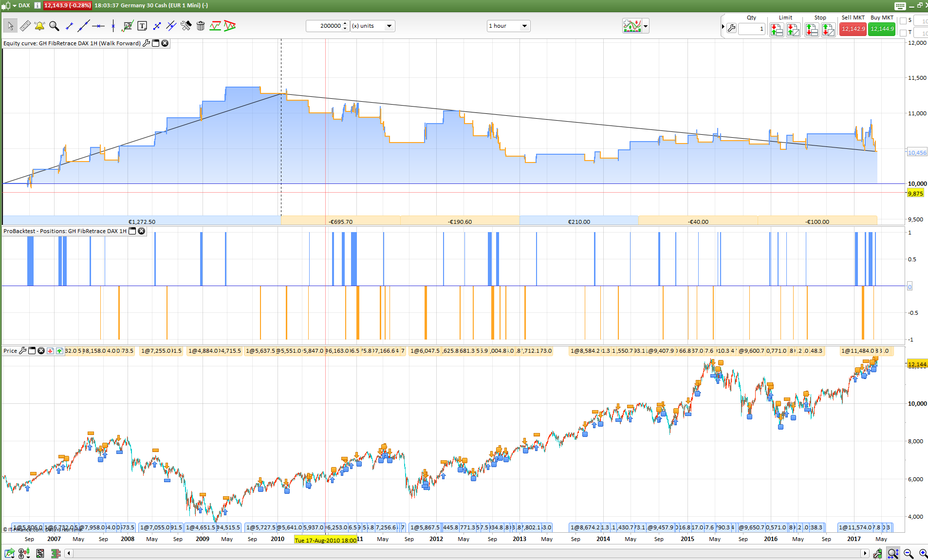928x560 pixels.
Task: Click the Buy MKT 12,144.9 button
Action: point(882,29)
